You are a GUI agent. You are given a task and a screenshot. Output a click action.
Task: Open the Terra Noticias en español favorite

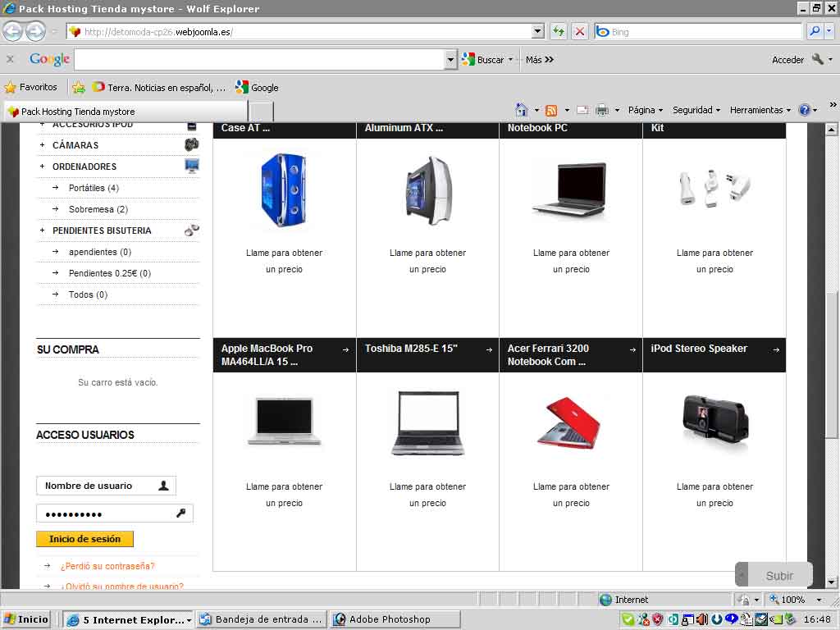[x=158, y=87]
